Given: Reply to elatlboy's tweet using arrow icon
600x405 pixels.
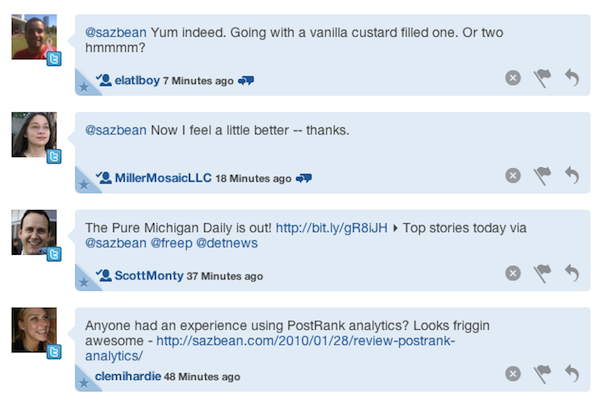Looking at the screenshot, I should coord(572,77).
